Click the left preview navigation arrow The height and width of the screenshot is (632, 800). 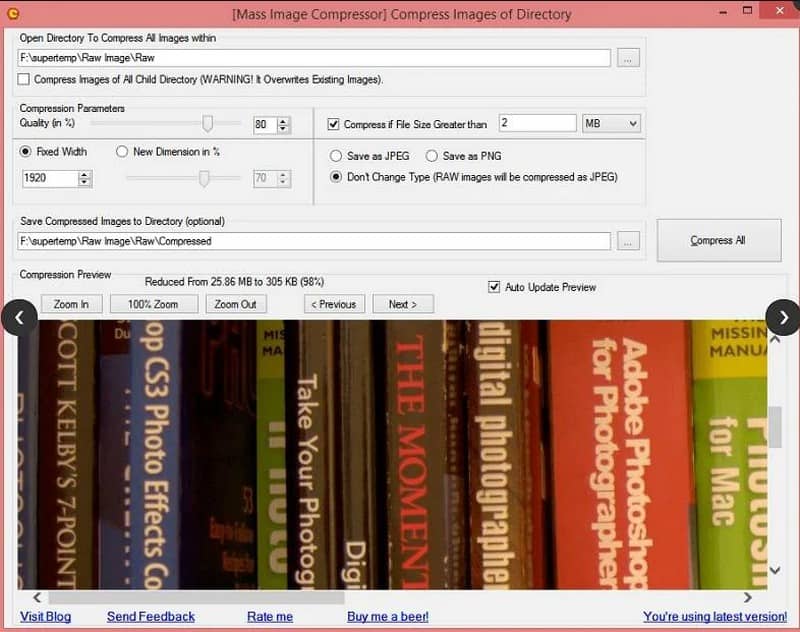pos(19,317)
